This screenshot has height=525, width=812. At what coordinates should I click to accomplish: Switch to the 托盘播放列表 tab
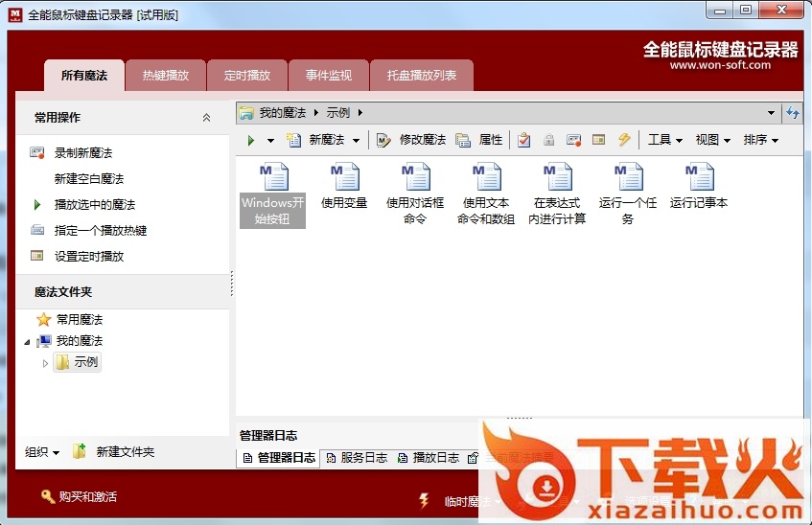coord(422,76)
